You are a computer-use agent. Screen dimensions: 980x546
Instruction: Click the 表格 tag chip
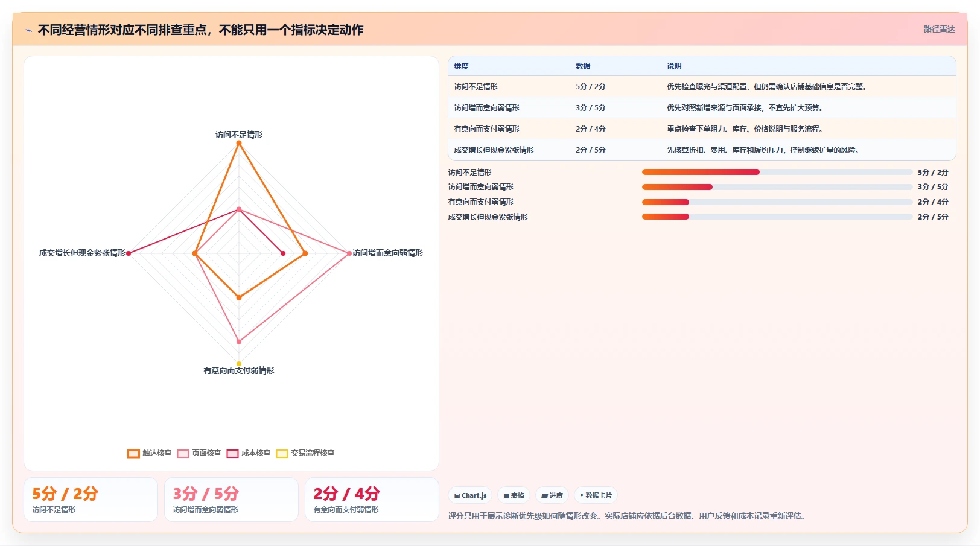pyautogui.click(x=514, y=495)
